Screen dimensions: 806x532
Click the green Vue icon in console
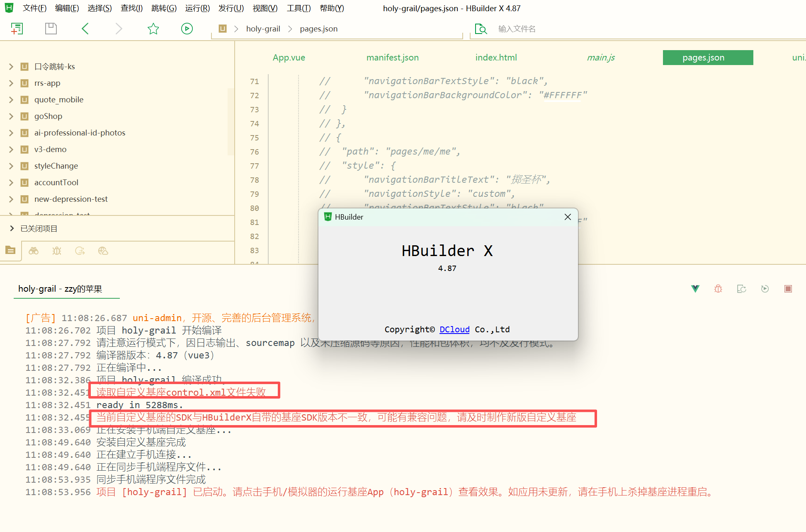tap(695, 289)
